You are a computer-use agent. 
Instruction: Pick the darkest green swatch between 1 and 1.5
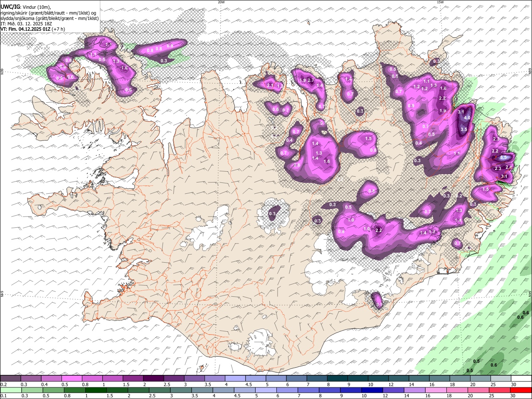tap(96, 390)
